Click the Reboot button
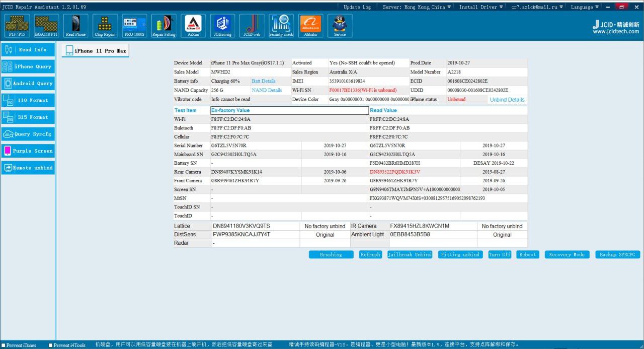This screenshot has height=349, width=644. pyautogui.click(x=528, y=255)
